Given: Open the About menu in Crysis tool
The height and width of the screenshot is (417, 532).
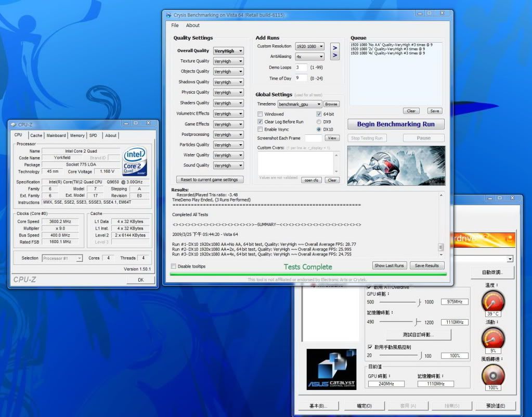Looking at the screenshot, I should click(193, 26).
